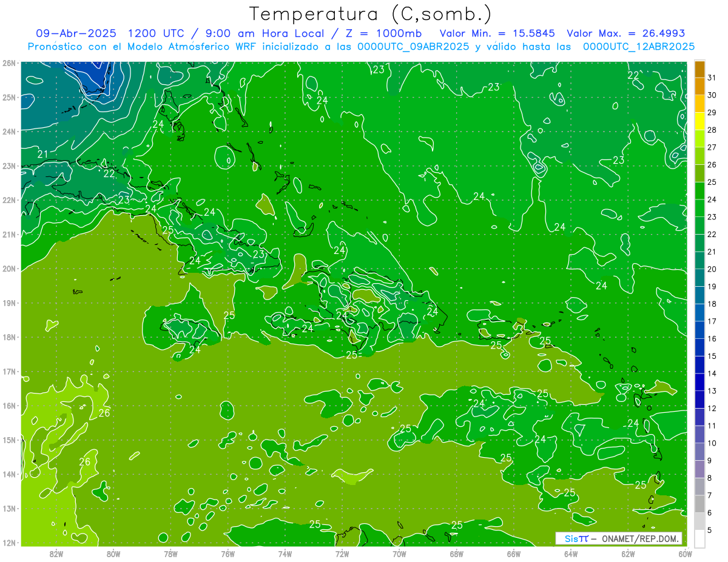
Task: Click the colorbar label "8"
Action: [x=710, y=478]
